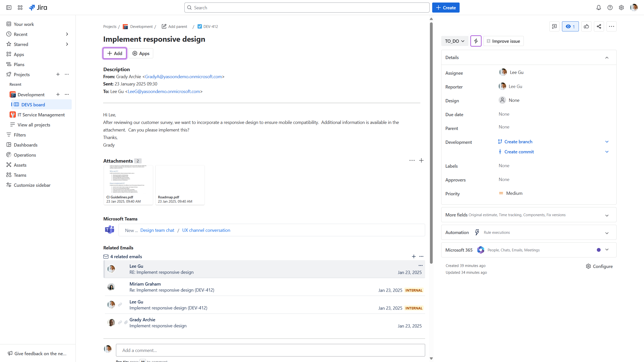644x362 pixels.
Task: Select DEVS board in sidebar
Action: point(33,105)
